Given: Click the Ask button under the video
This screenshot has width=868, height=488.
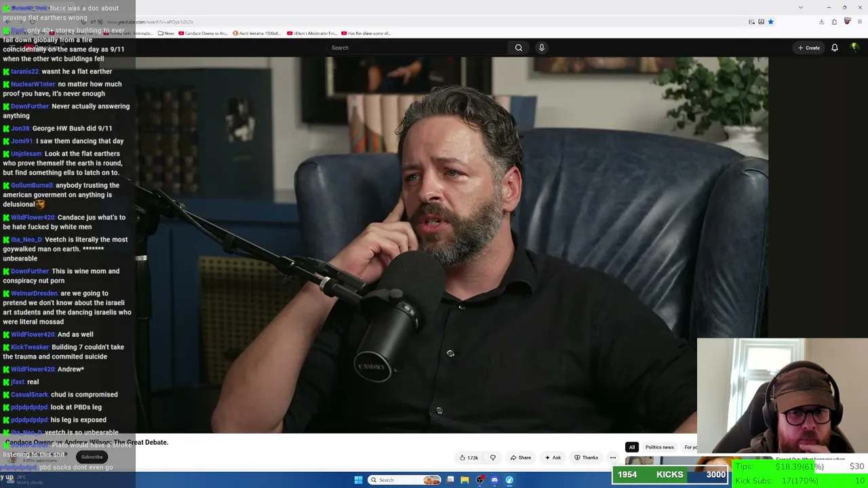Looking at the screenshot, I should pos(553,457).
